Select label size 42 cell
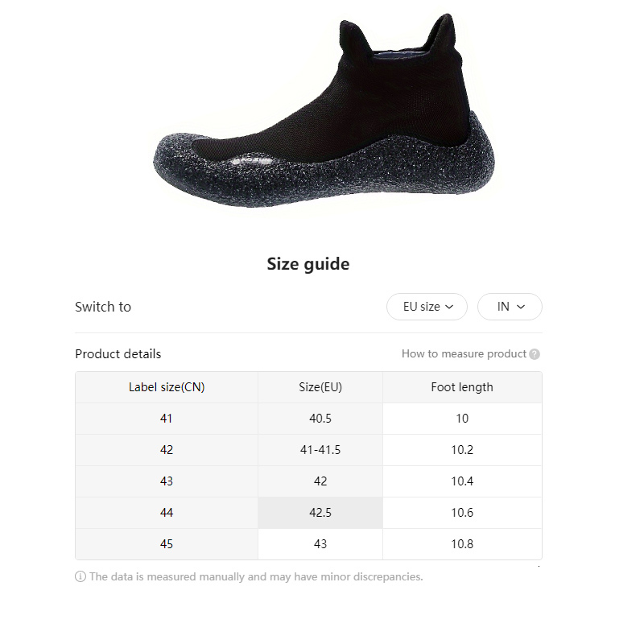Image resolution: width=644 pixels, height=644 pixels. click(167, 450)
